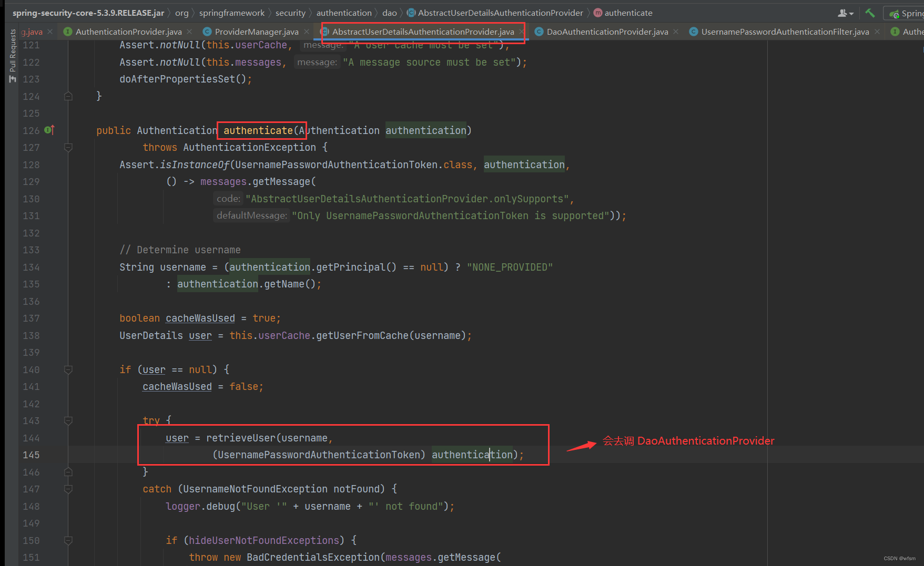
Task: Open the UsernamePasswordAuthenticationFilter.java tab
Action: pyautogui.click(x=785, y=32)
